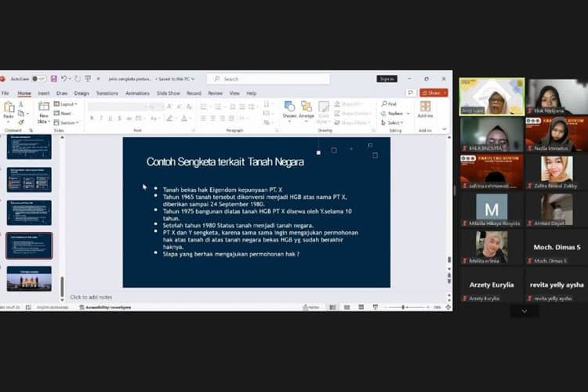Click to add notes field
Image resolution: width=588 pixels, height=392 pixels.
coord(91,297)
